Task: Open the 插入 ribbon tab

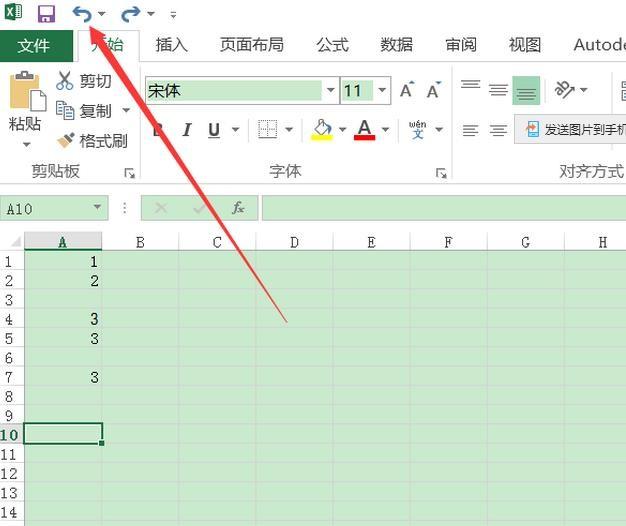Action: coord(171,45)
